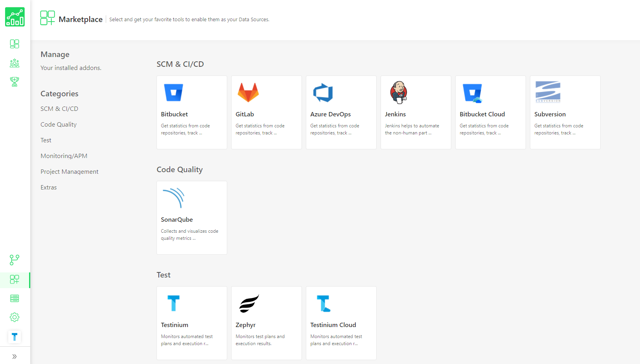
Task: Click the Subversion logo
Action: tap(548, 92)
